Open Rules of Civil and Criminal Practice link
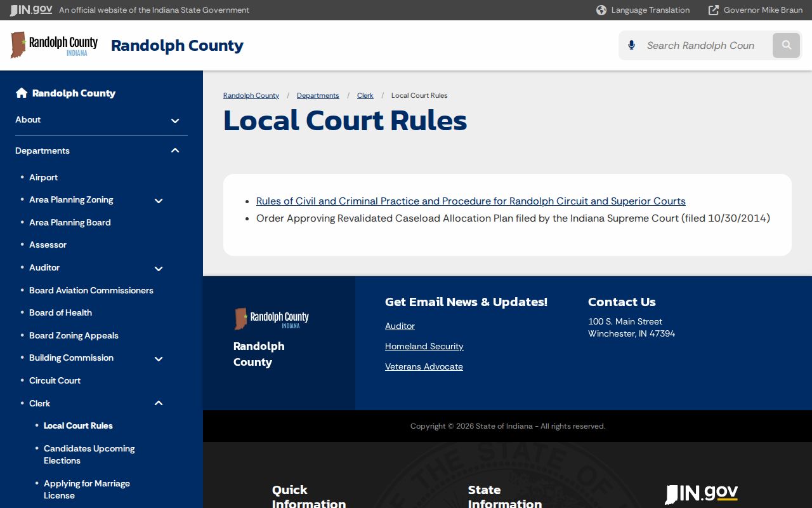 tap(471, 201)
